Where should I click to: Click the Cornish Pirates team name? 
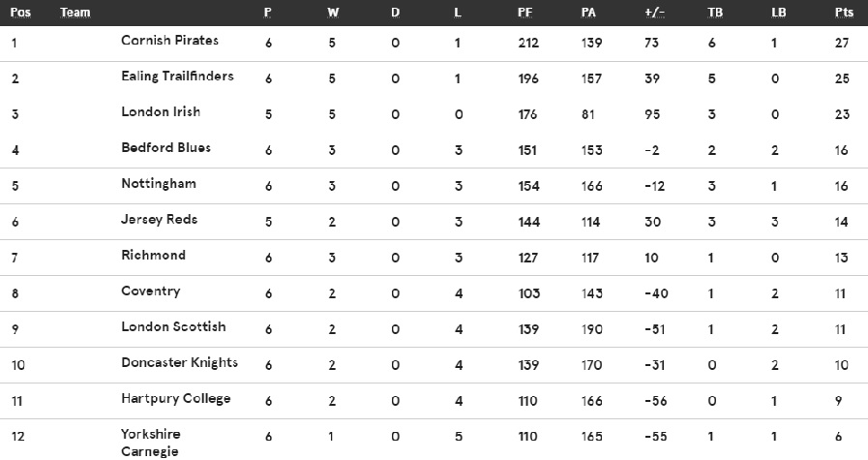point(169,41)
